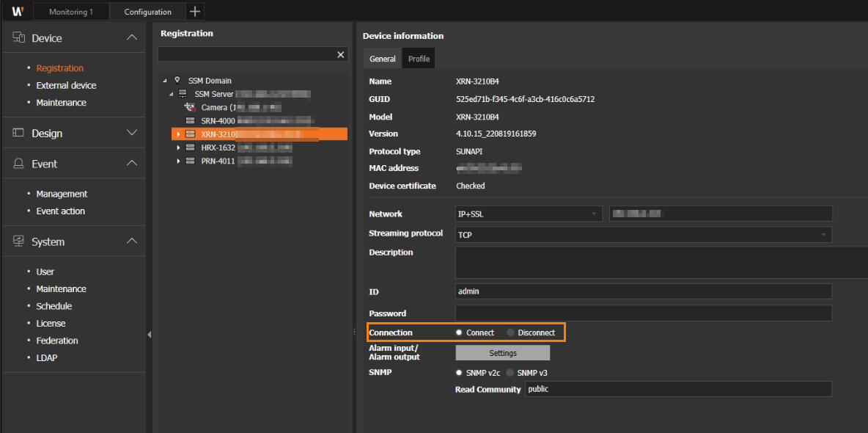Open Event action menu item
The image size is (868, 433).
61,211
